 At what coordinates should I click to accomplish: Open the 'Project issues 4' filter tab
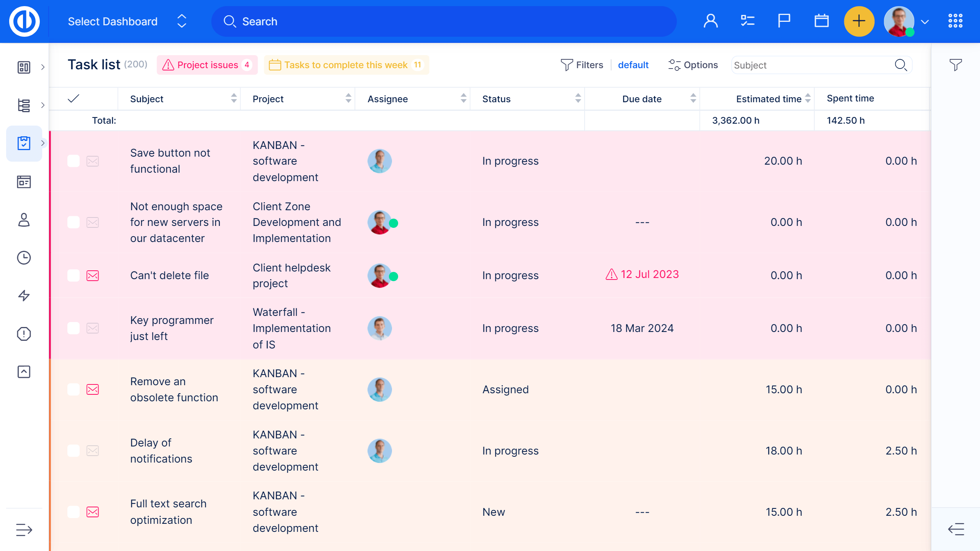tap(207, 65)
